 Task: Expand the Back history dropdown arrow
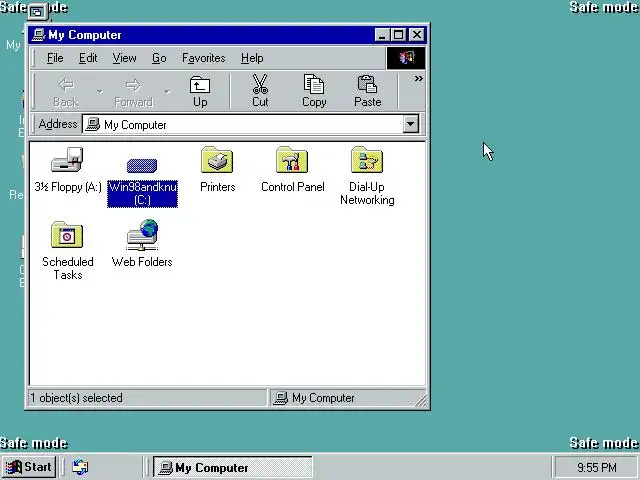coord(100,92)
